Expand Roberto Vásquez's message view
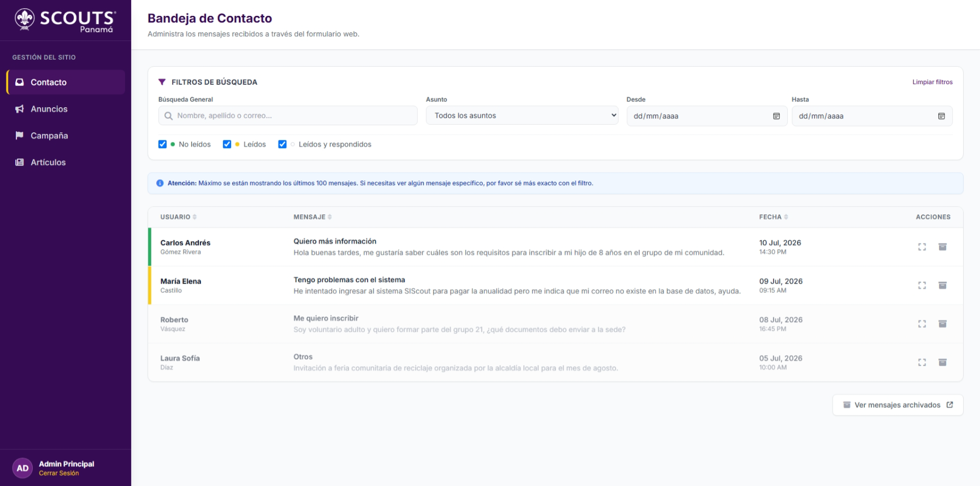 tap(922, 324)
